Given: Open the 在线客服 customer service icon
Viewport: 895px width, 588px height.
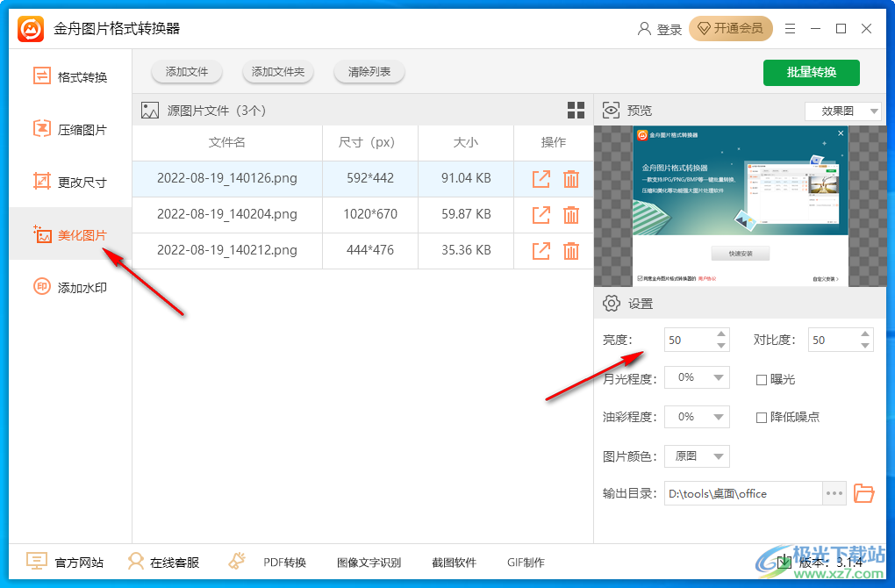Looking at the screenshot, I should (x=136, y=562).
